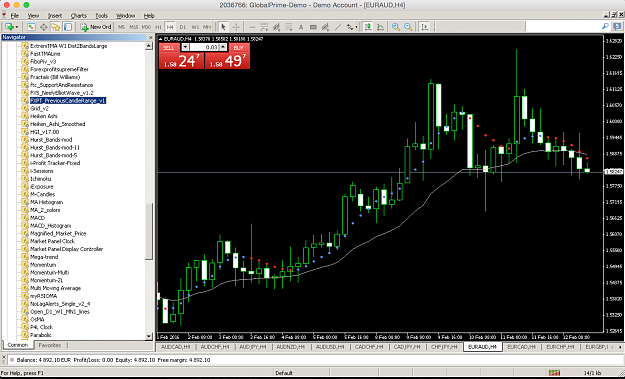Viewport: 625px width, 379px height.
Task: Open the arrows objects dropdown
Action: (x=352, y=27)
